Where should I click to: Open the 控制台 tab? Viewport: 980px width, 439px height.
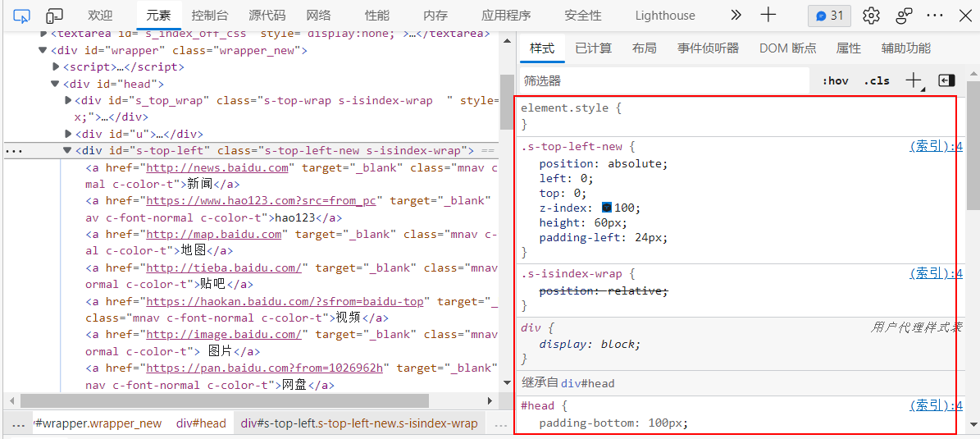(210, 16)
